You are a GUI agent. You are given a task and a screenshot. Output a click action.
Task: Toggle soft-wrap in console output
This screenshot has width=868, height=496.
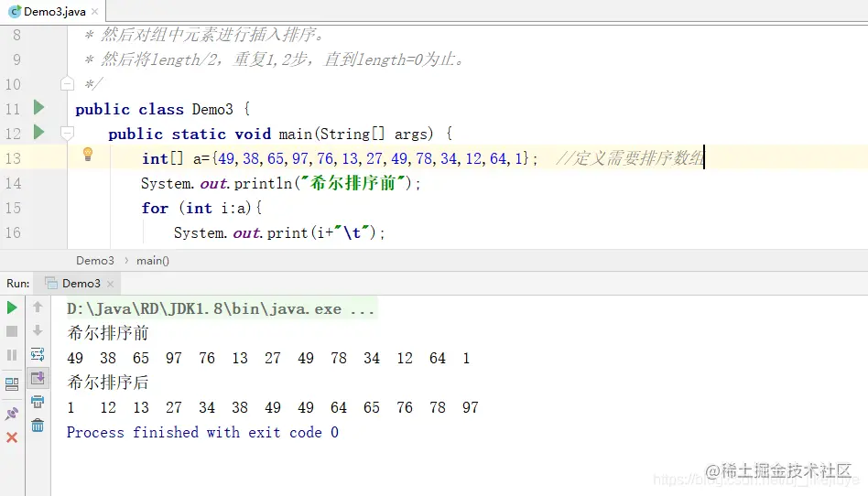click(38, 354)
